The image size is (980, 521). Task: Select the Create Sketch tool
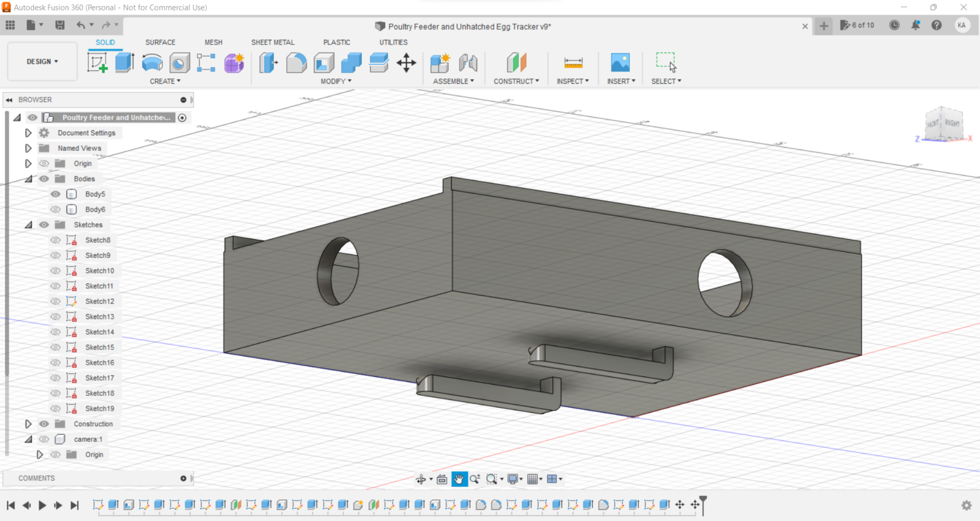pos(97,63)
